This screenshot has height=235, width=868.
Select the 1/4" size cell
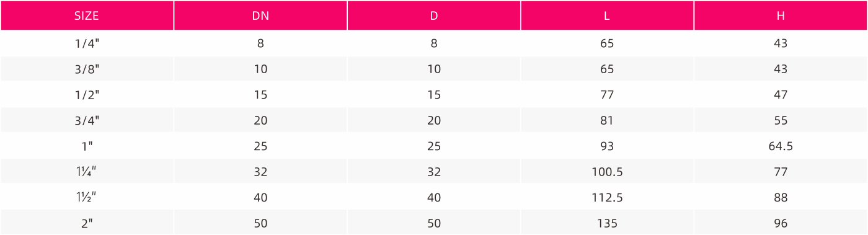(x=87, y=43)
